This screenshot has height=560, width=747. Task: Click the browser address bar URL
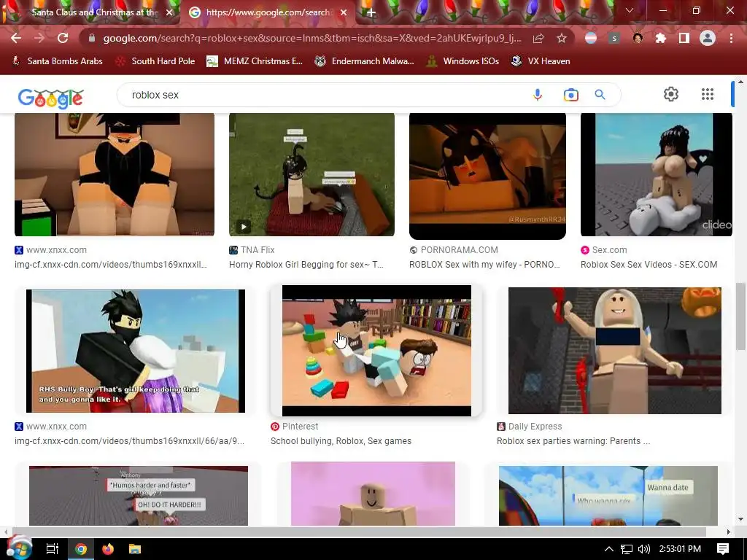[312, 38]
